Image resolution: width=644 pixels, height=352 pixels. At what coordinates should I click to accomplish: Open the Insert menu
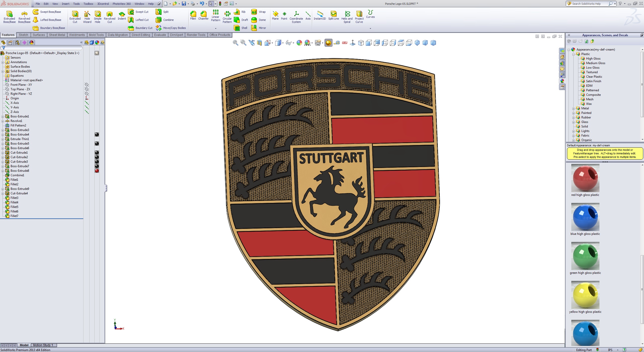tap(66, 4)
